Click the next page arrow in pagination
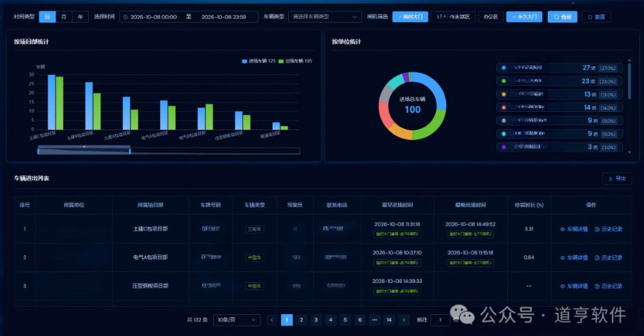 tap(404, 320)
